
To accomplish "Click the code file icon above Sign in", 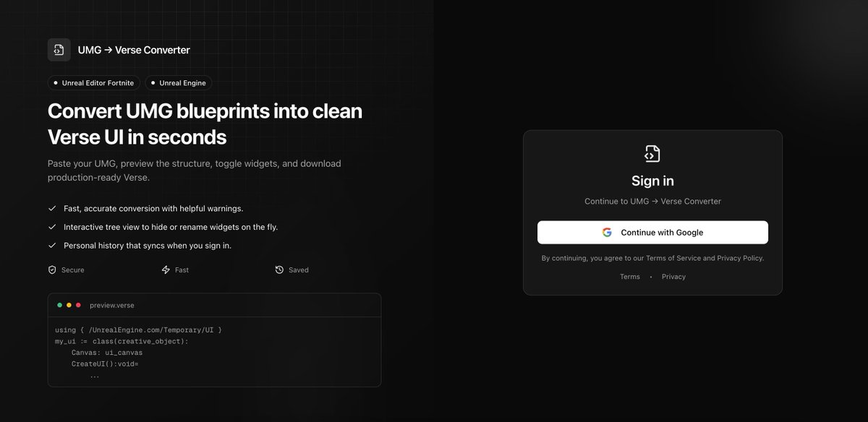I will [652, 153].
